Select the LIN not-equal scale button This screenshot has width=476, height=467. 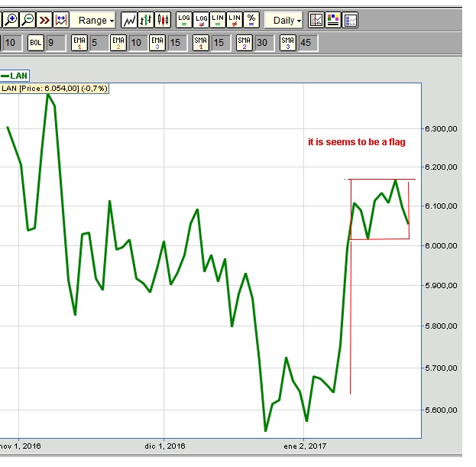235,20
